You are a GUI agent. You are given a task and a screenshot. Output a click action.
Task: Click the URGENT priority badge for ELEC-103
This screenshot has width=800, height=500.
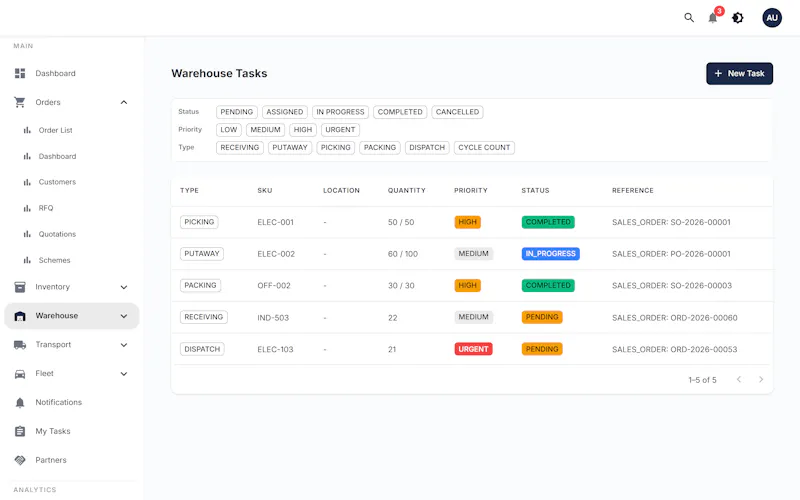click(473, 349)
